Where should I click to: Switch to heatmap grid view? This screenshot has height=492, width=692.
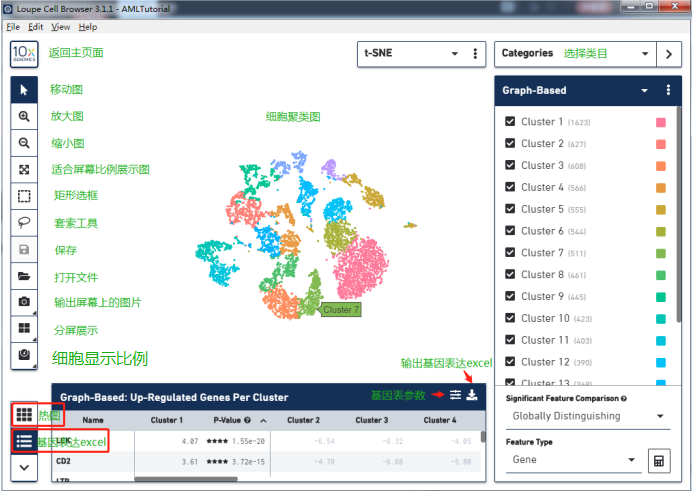24,414
